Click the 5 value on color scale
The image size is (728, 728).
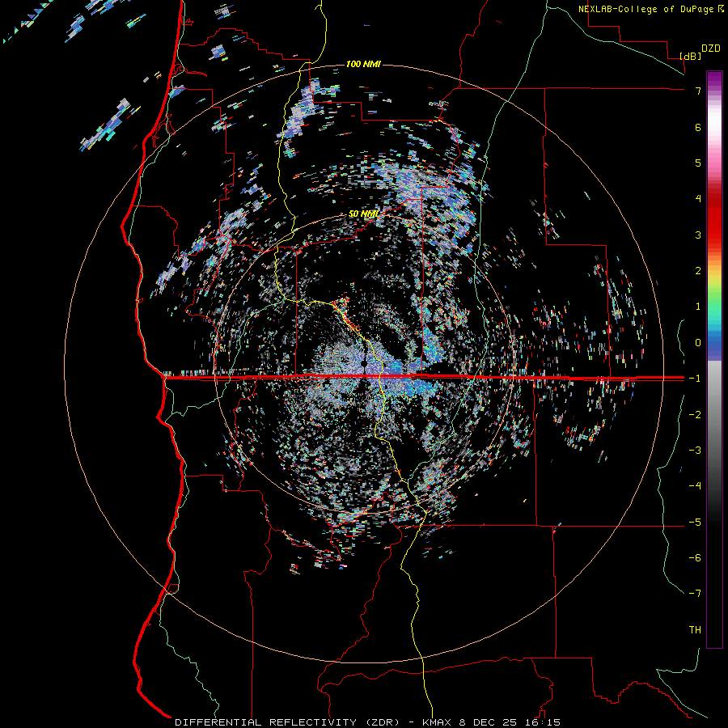[698, 163]
